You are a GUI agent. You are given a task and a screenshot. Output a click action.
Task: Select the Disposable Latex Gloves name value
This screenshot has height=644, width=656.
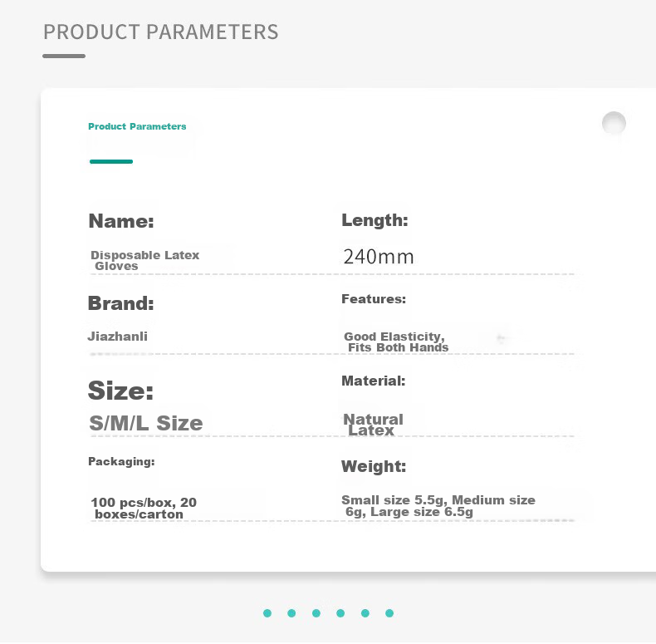pyautogui.click(x=144, y=260)
